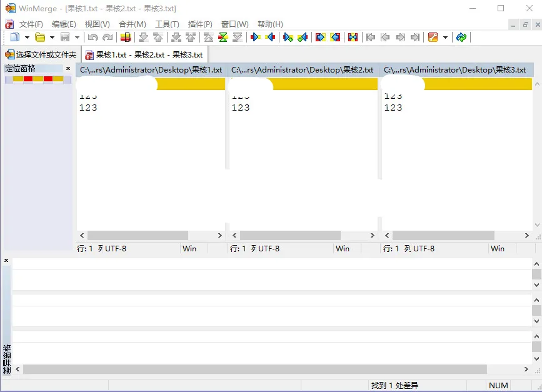Image resolution: width=542 pixels, height=392 pixels.
Task: Select the current difference icon (green-red marker)
Action: coord(223,38)
